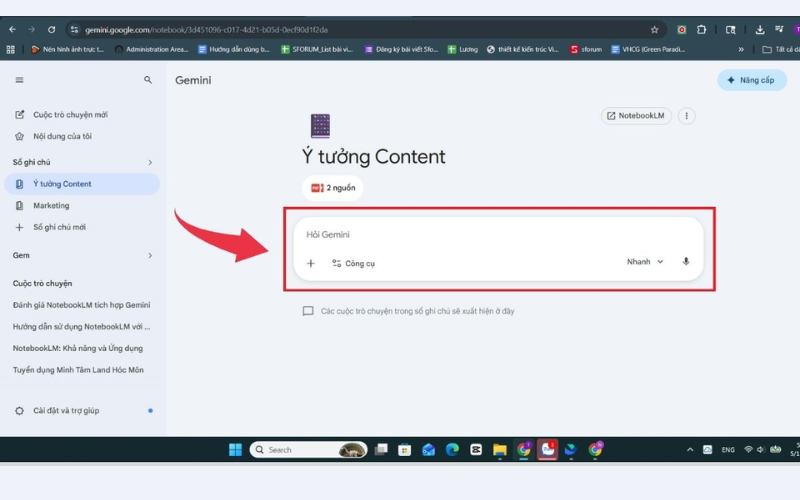Open sforum bookmark
This screenshot has height=500, width=800.
(x=586, y=49)
